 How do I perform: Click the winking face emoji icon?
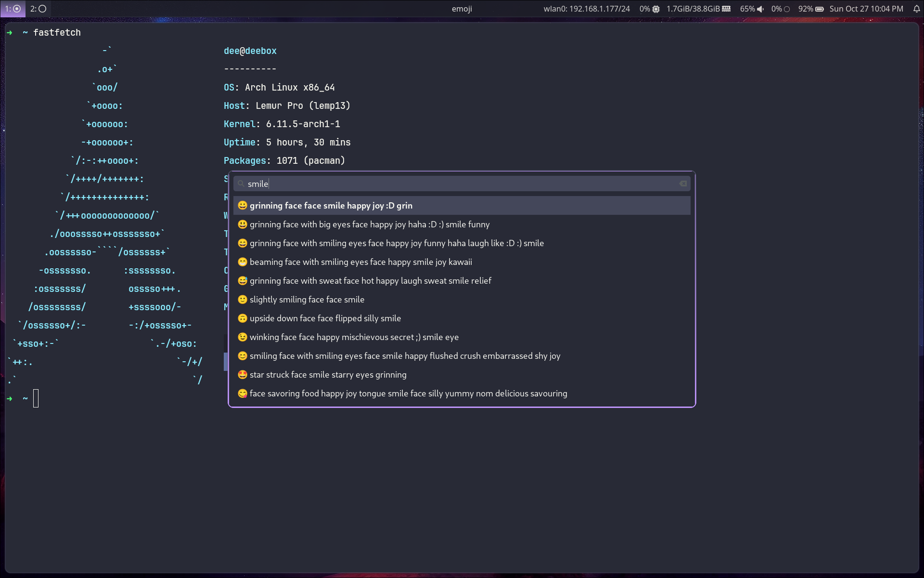point(243,337)
